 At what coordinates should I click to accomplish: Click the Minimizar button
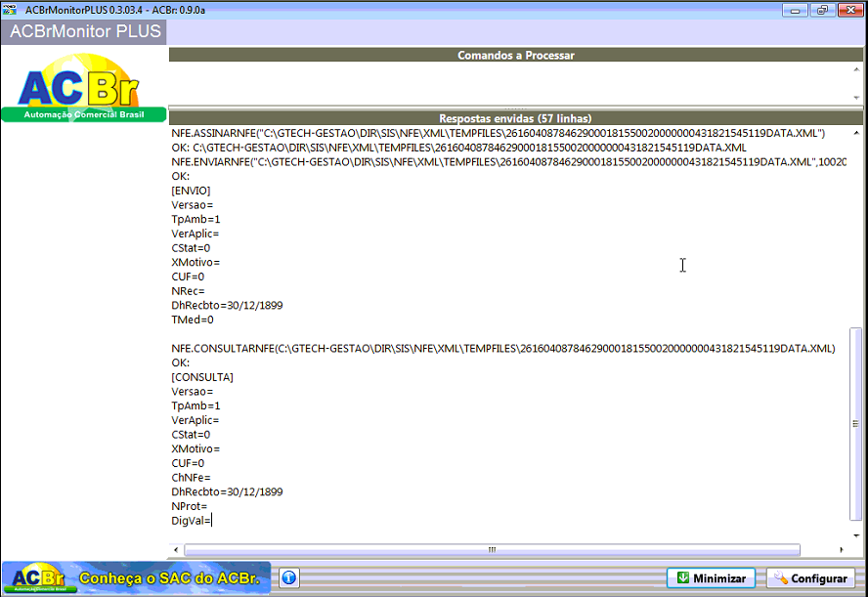point(711,578)
